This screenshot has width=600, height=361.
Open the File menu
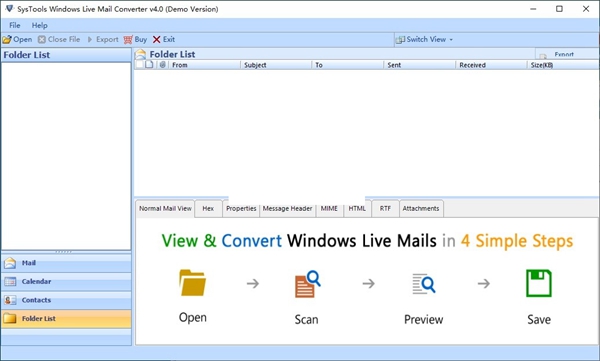[x=15, y=25]
